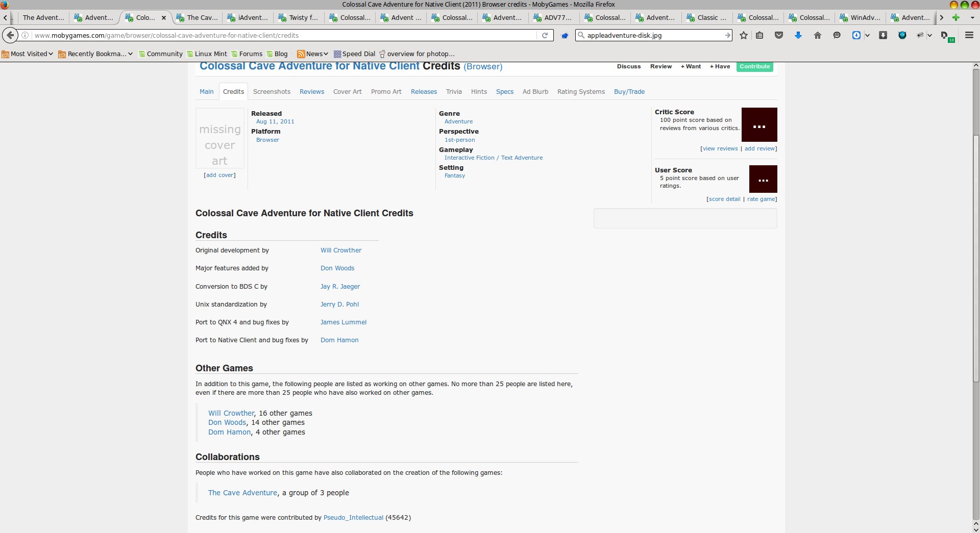Click the page's vertical scrollbar

click(975, 224)
